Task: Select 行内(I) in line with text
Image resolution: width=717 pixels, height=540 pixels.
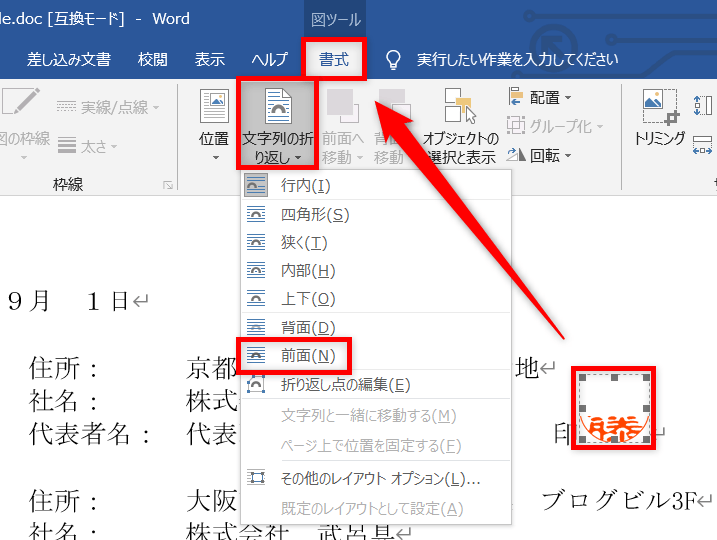Action: tap(305, 185)
